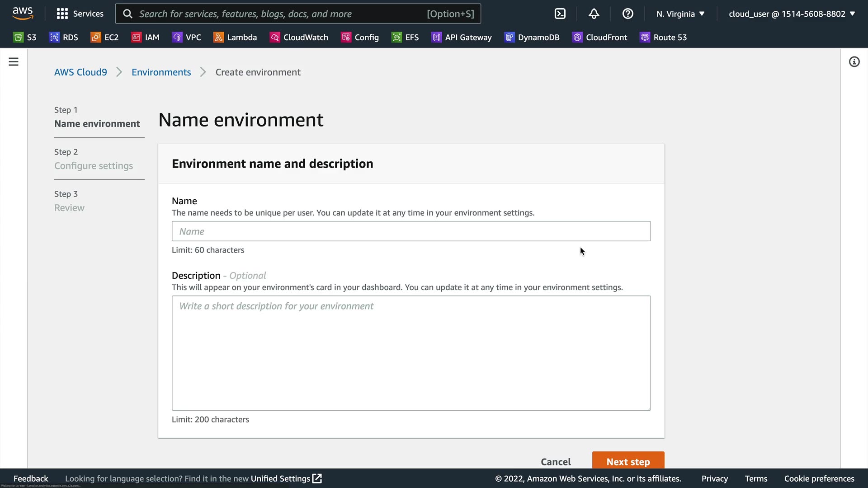Click into the Description text area
868x488 pixels.
[411, 353]
